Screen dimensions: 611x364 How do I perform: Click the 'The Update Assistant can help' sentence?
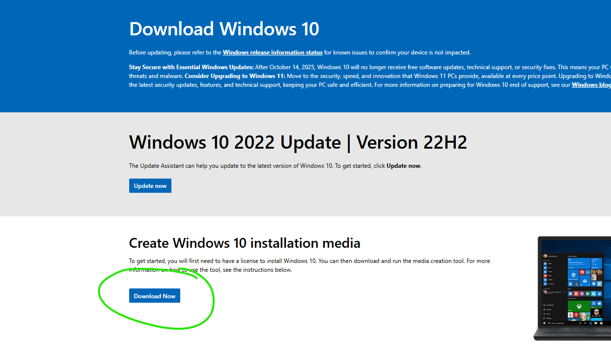point(275,166)
